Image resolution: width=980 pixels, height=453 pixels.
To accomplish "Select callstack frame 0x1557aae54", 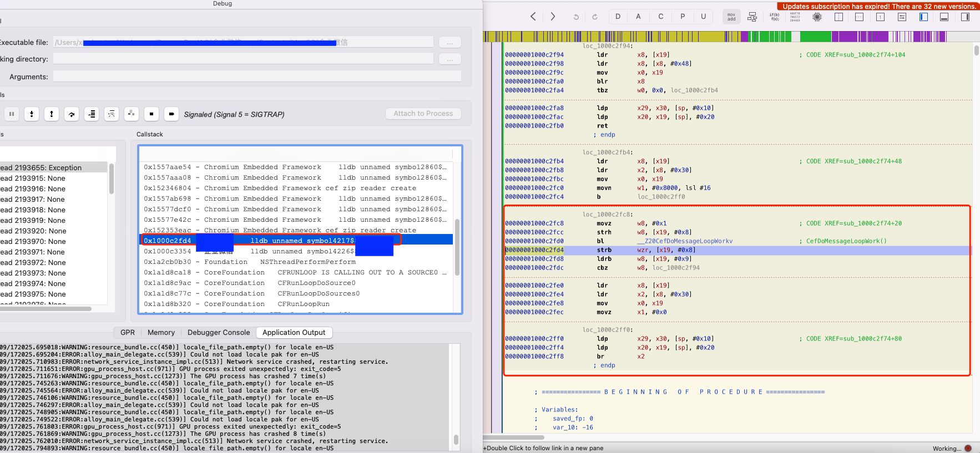I will click(x=296, y=167).
